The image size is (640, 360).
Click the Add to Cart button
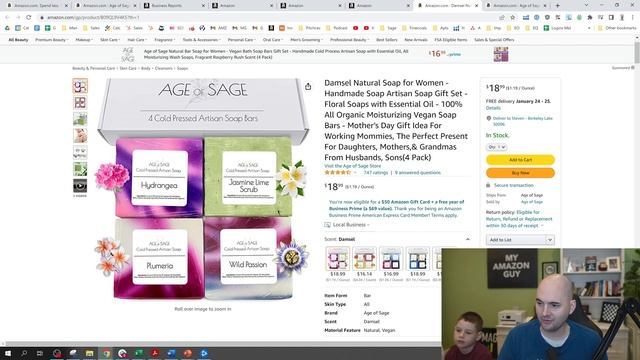tap(520, 160)
